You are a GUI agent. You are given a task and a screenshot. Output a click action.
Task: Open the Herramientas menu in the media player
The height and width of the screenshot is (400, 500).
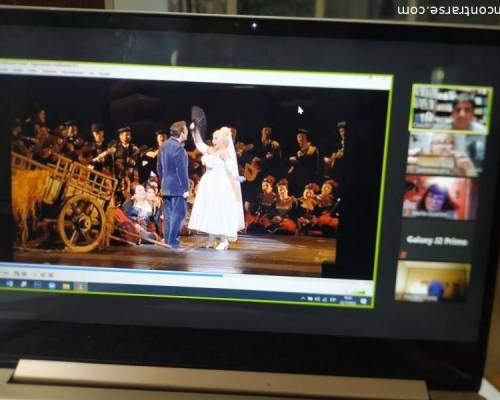point(72,72)
